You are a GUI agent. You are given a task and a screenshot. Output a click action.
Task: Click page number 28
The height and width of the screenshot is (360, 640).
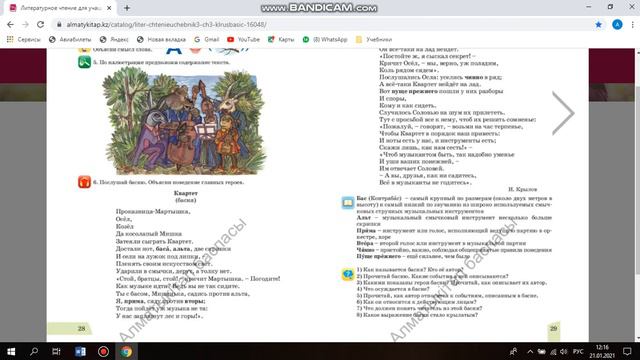[81, 328]
